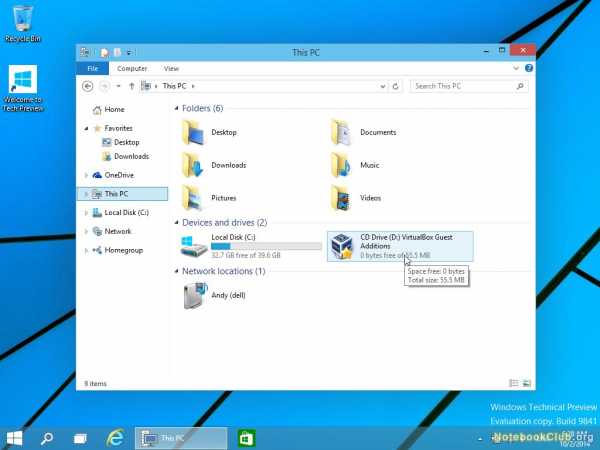Click the Andy (dell) network location icon
This screenshot has height=450, width=600.
(194, 295)
